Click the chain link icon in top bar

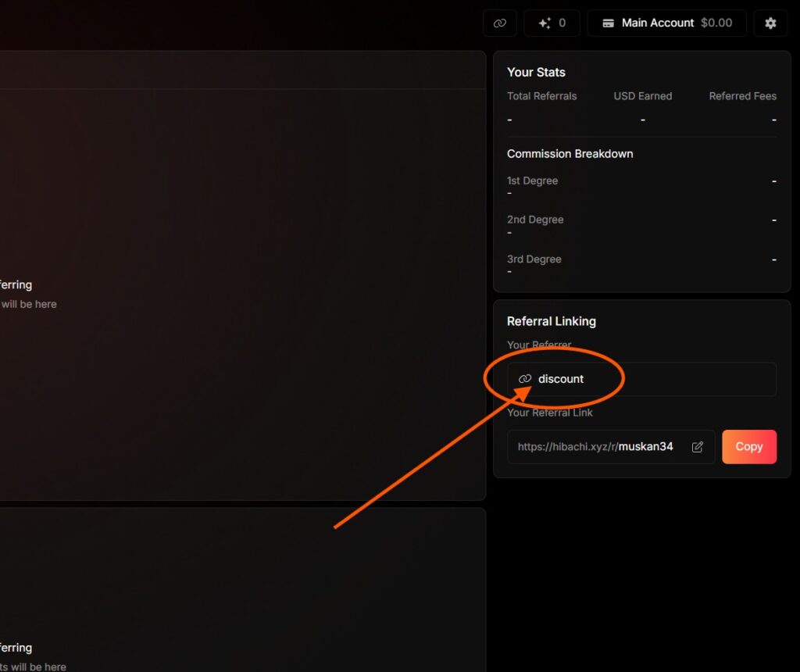500,23
